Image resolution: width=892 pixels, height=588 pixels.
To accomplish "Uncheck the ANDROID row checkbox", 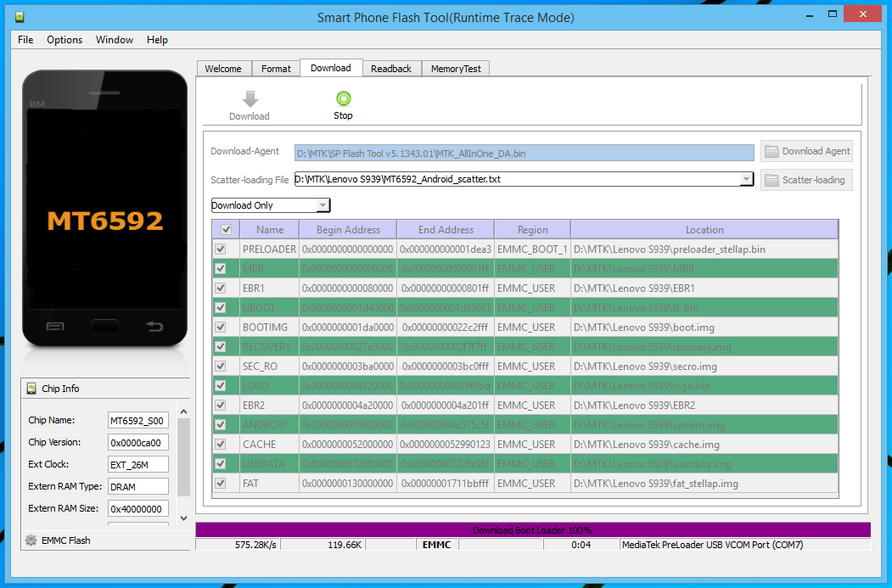I will coord(221,425).
